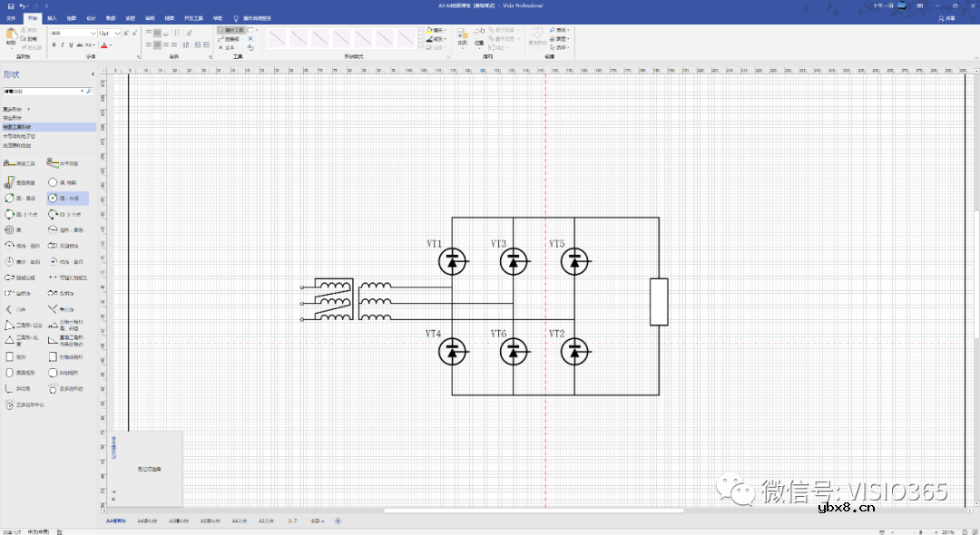Open the font size dropdown
The image size is (980, 535).
[118, 33]
